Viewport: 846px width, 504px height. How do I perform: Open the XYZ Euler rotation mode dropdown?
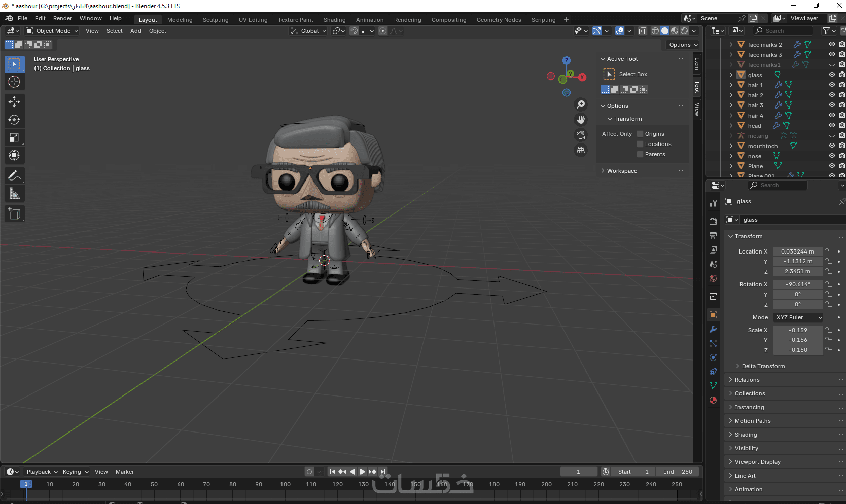[798, 317]
